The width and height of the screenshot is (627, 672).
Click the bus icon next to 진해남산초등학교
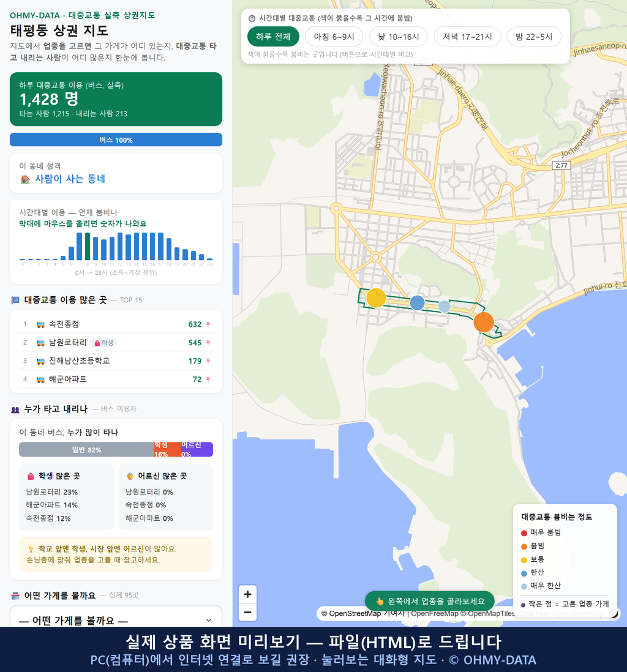41,361
